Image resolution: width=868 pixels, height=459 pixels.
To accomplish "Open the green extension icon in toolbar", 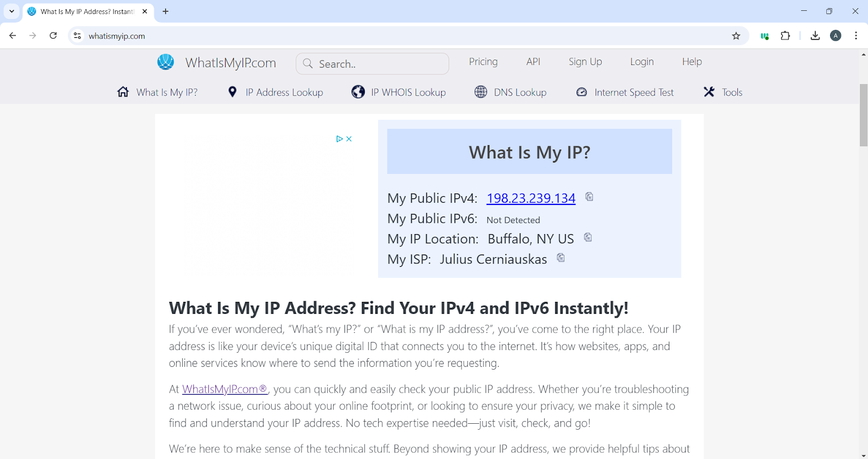I will (x=764, y=36).
